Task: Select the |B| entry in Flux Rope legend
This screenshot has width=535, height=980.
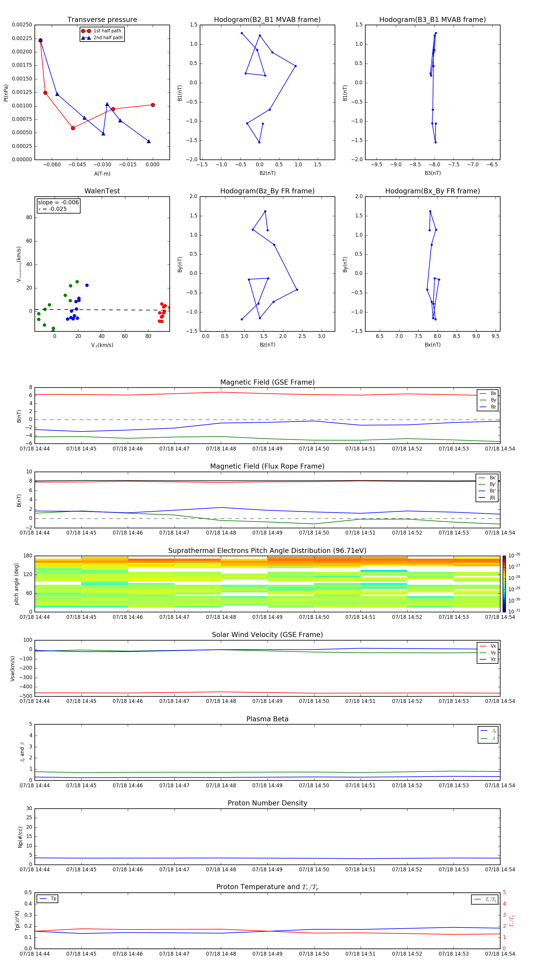Action: [487, 498]
